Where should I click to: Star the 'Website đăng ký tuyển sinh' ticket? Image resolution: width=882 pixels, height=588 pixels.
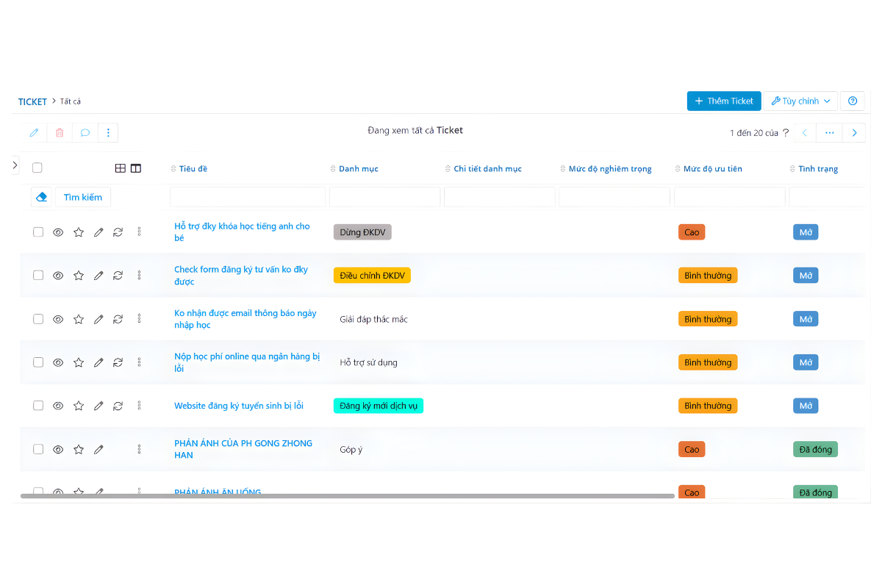tap(79, 406)
